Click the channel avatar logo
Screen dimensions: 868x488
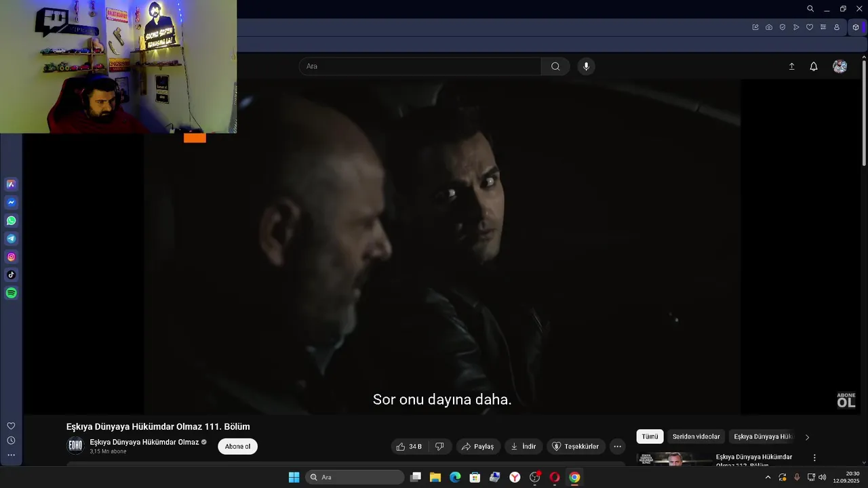[75, 446]
